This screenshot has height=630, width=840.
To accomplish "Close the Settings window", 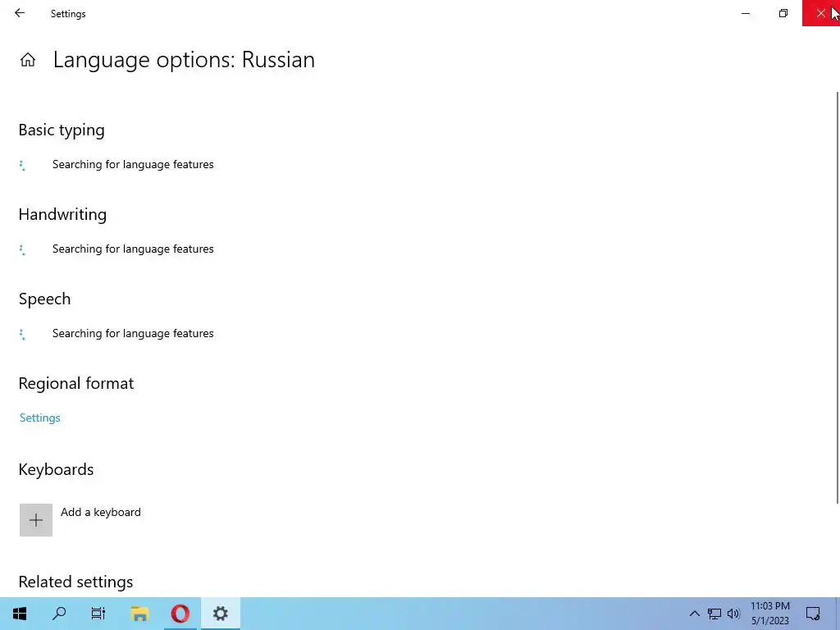I will click(820, 13).
